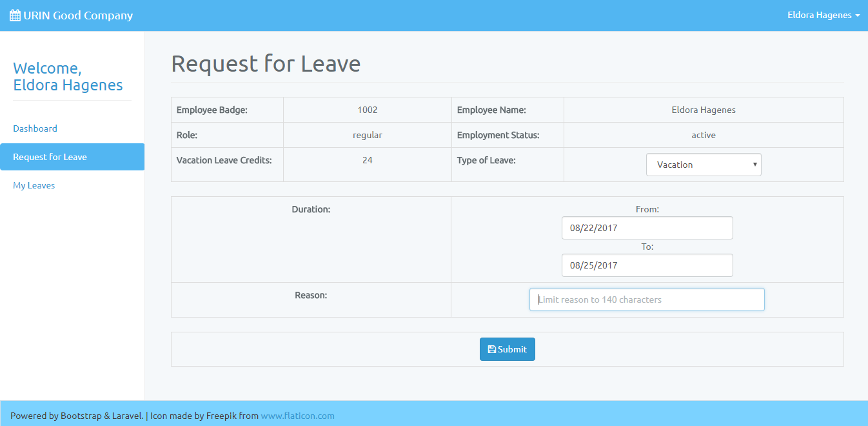868x426 pixels.
Task: Focus the To date field
Action: (x=647, y=265)
